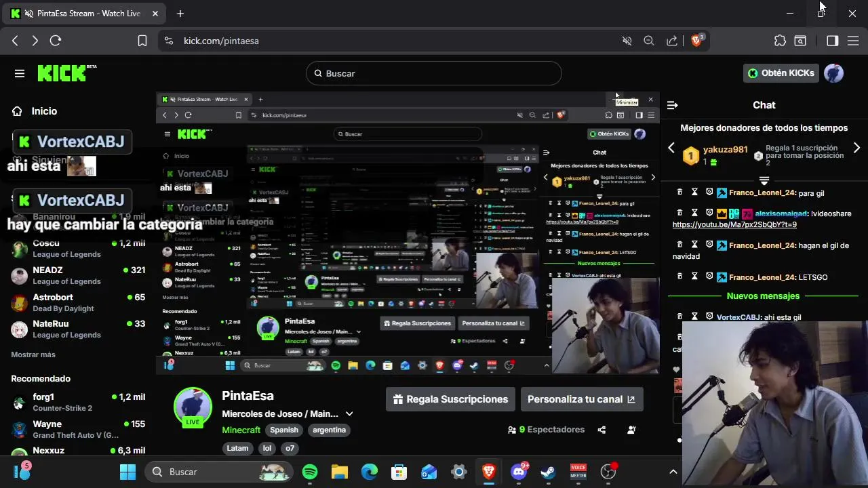Open the user profile avatar menu
The width and height of the screenshot is (868, 488).
(834, 73)
